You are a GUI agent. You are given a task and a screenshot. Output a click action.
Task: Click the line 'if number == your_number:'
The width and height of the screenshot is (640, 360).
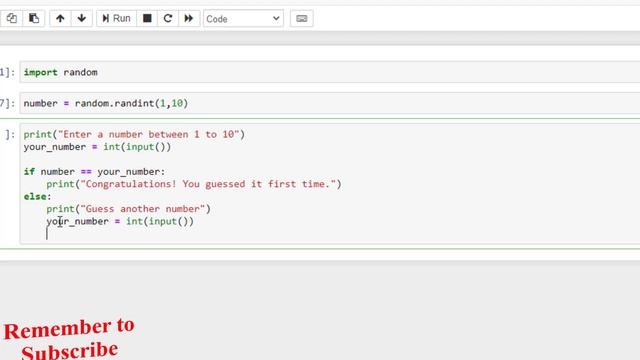point(94,171)
